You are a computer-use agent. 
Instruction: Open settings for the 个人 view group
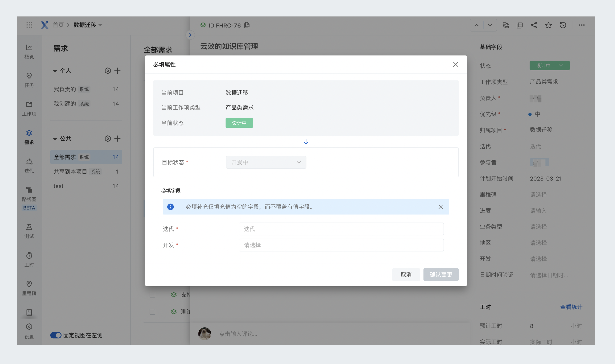[108, 71]
